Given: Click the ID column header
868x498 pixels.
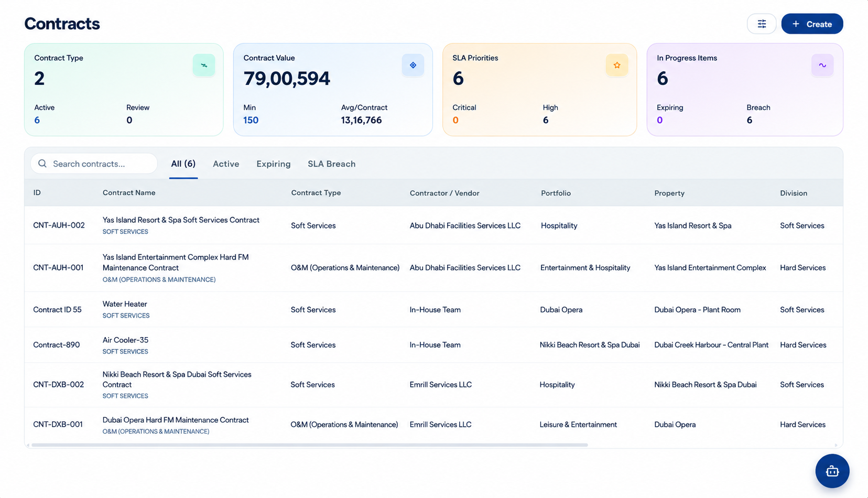Looking at the screenshot, I should pos(37,193).
